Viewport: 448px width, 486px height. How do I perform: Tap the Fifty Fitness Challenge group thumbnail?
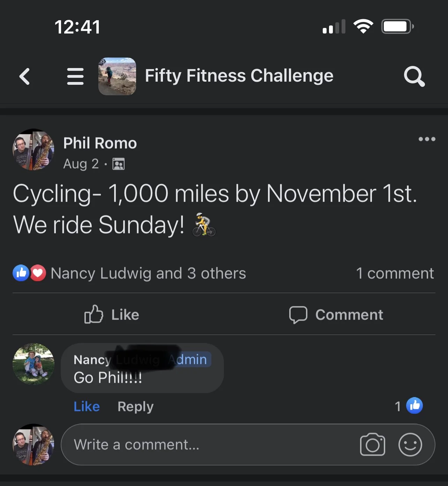coord(117,76)
